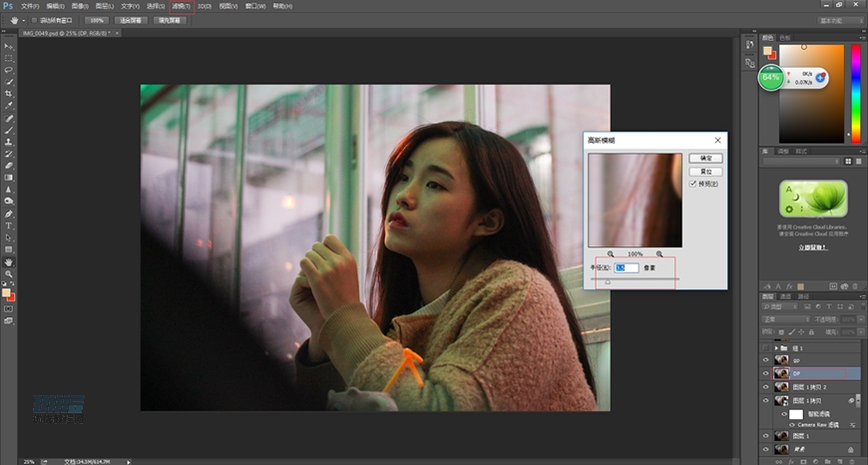The width and height of the screenshot is (868, 465).
Task: Click zoom-out icon under Gaussian Blur preview
Action: pos(610,254)
